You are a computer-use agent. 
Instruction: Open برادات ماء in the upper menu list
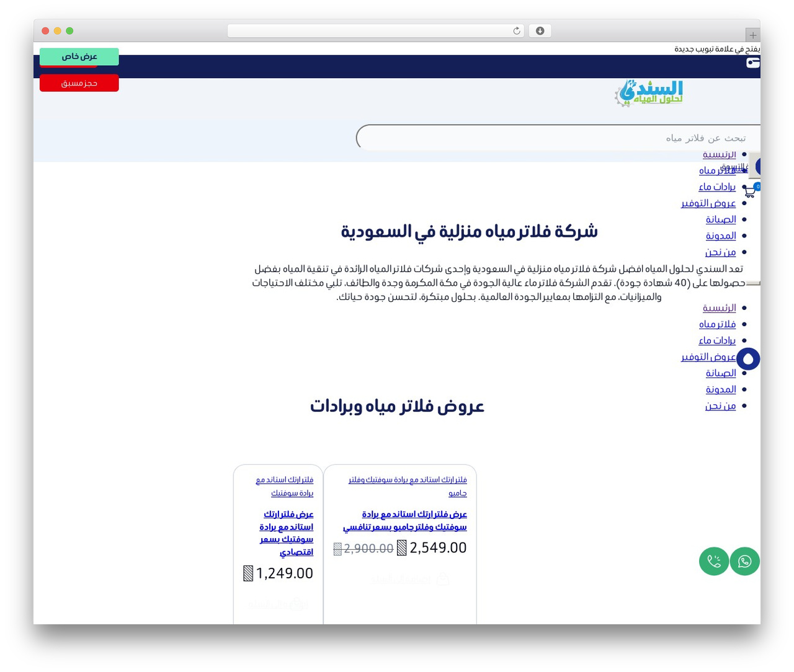click(717, 187)
